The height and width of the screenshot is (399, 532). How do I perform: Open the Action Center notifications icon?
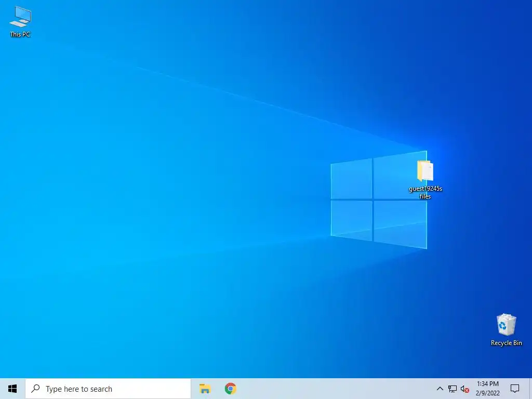(515, 389)
